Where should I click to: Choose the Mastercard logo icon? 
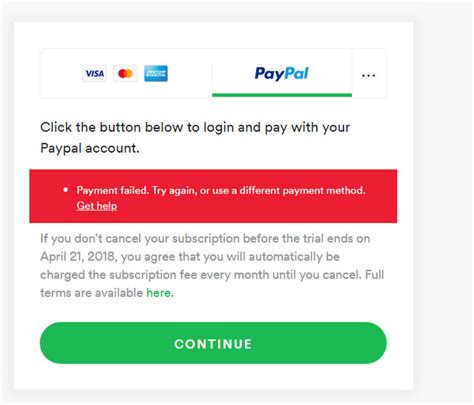pos(125,73)
